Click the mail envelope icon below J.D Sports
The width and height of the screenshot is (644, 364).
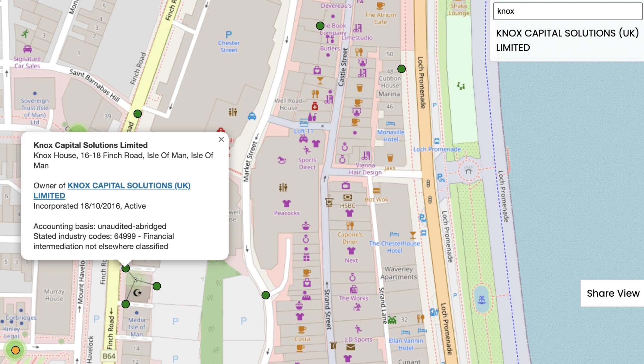coord(351,347)
